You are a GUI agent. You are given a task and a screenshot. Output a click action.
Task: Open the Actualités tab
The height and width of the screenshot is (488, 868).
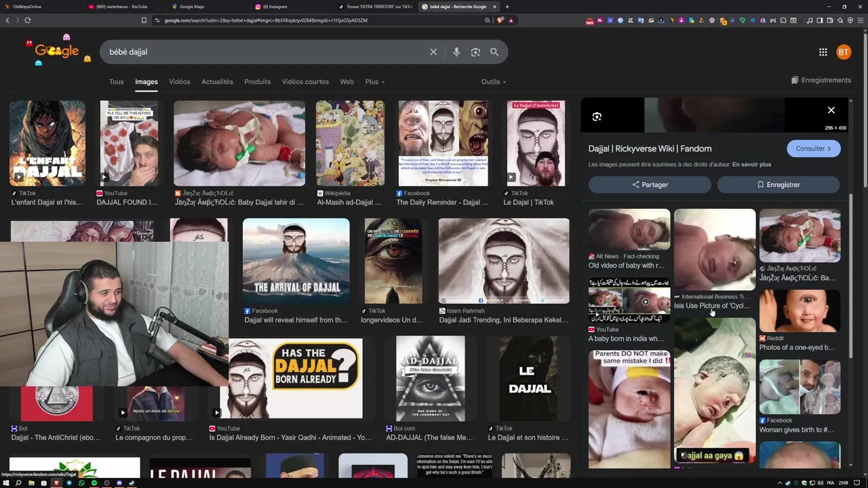(x=217, y=81)
